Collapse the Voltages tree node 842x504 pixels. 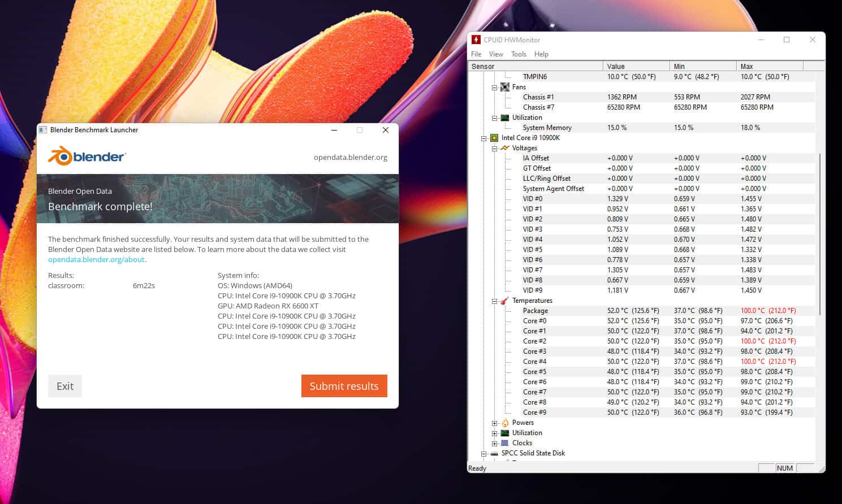[x=494, y=149]
